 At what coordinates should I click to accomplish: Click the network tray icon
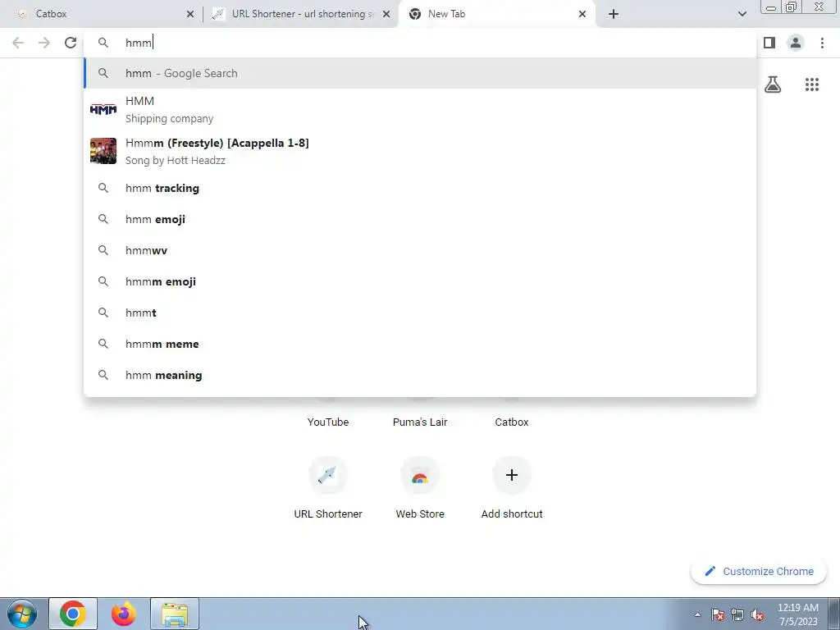[x=737, y=615]
